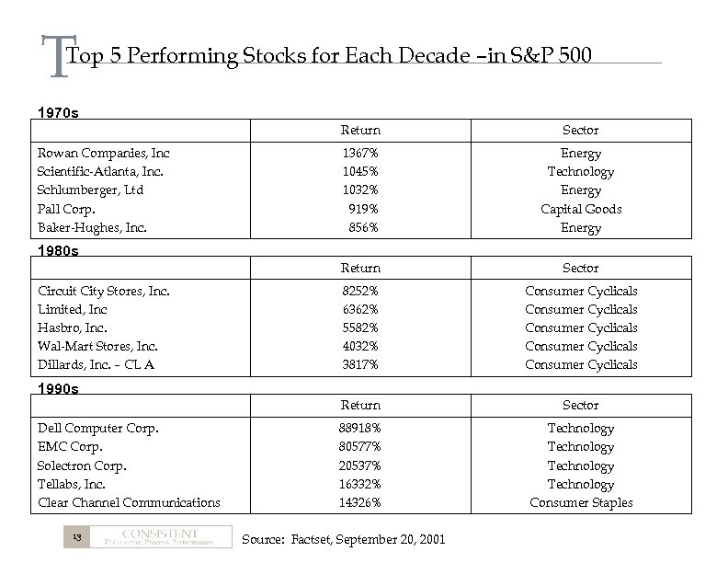728x563 pixels.
Task: Select Rowan Companies, Inc row
Action: tap(103, 154)
